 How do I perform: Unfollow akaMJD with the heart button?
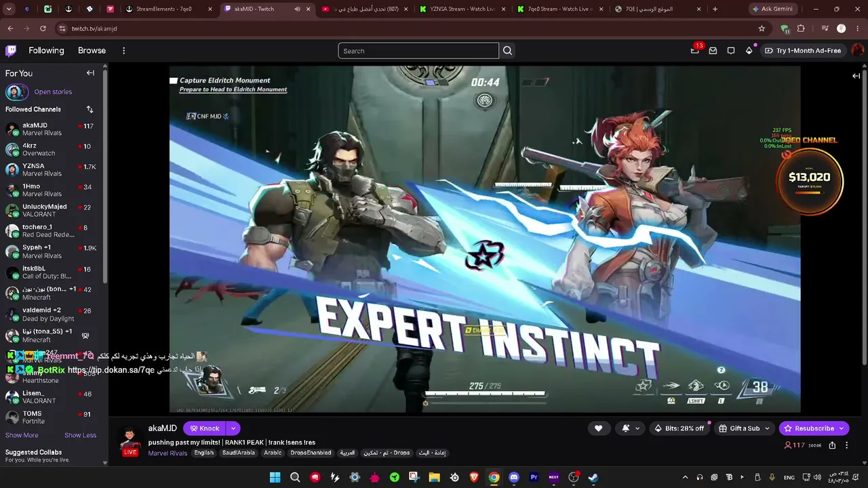pyautogui.click(x=598, y=428)
